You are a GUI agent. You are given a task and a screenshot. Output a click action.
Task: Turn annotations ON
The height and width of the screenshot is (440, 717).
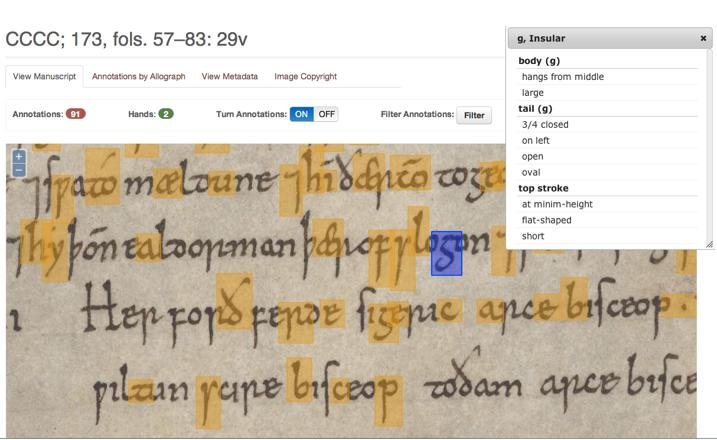(x=301, y=114)
